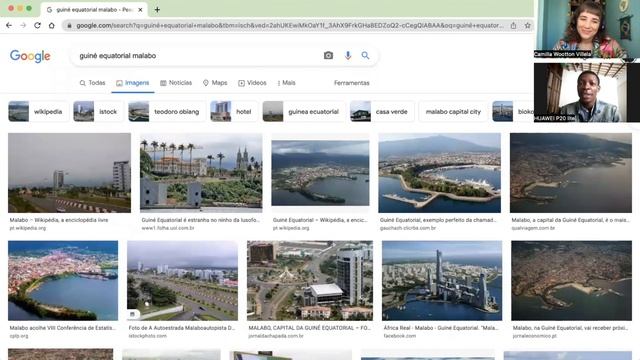
Task: Open the facebook.com África Real skyscraper image
Action: coord(442,280)
